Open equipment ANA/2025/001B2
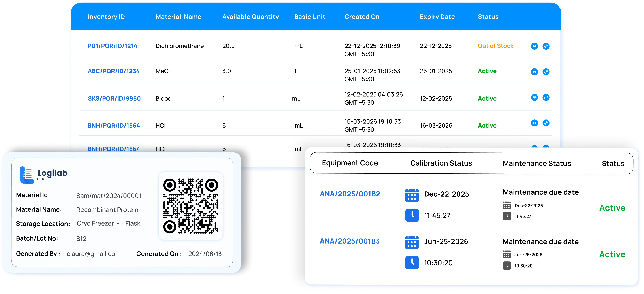This screenshot has height=294, width=644. [x=350, y=194]
